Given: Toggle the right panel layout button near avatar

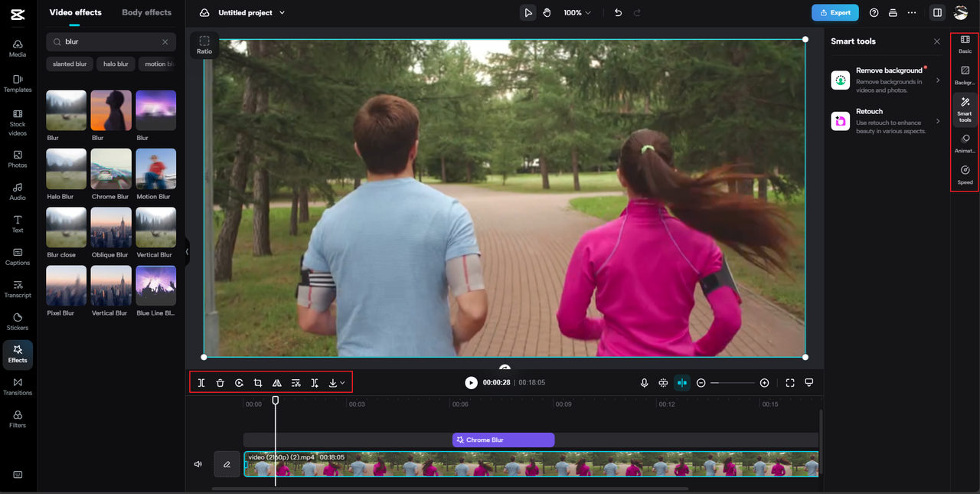Looking at the screenshot, I should click(937, 13).
